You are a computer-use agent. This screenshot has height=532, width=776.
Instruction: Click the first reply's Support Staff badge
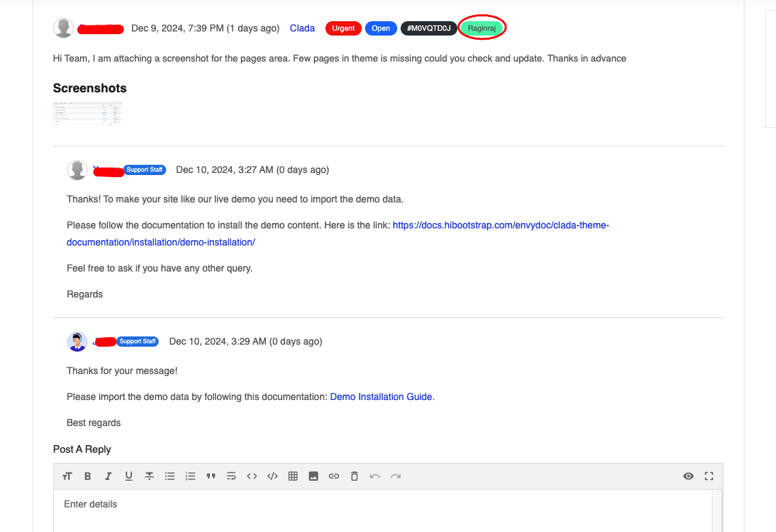[x=144, y=170]
